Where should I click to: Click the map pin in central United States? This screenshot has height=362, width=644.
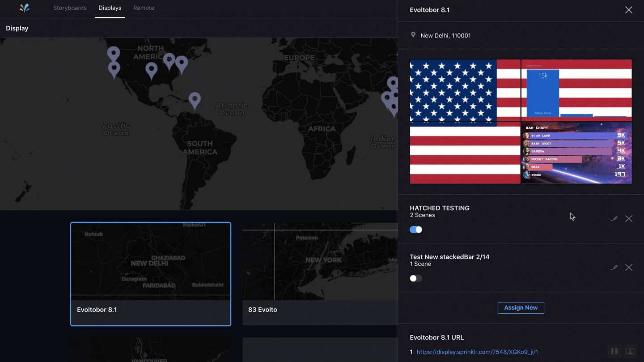152,70
